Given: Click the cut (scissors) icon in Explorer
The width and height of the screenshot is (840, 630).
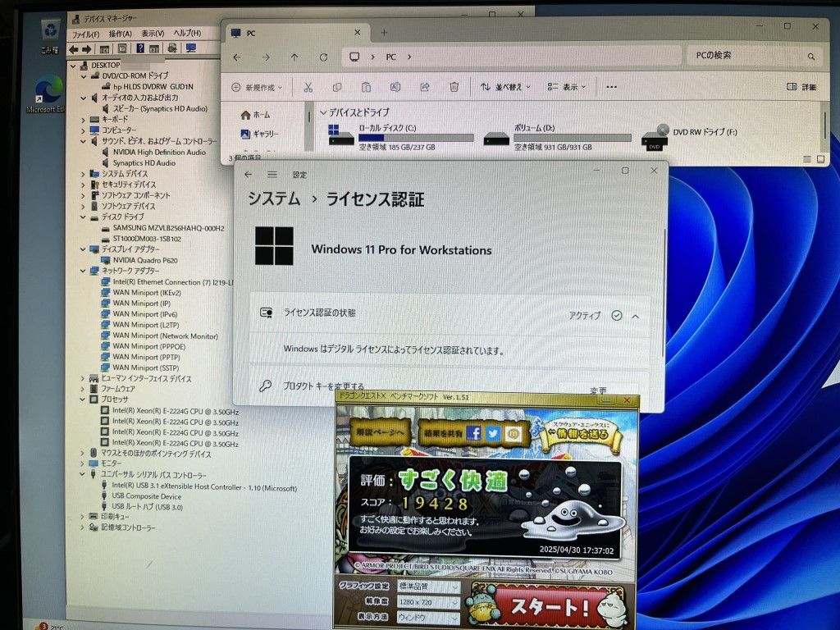Looking at the screenshot, I should [x=308, y=87].
